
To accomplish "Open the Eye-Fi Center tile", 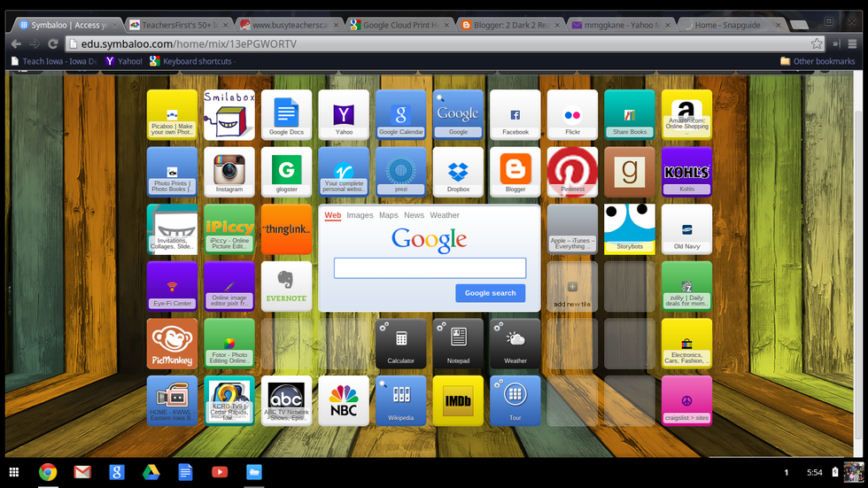I will click(172, 286).
